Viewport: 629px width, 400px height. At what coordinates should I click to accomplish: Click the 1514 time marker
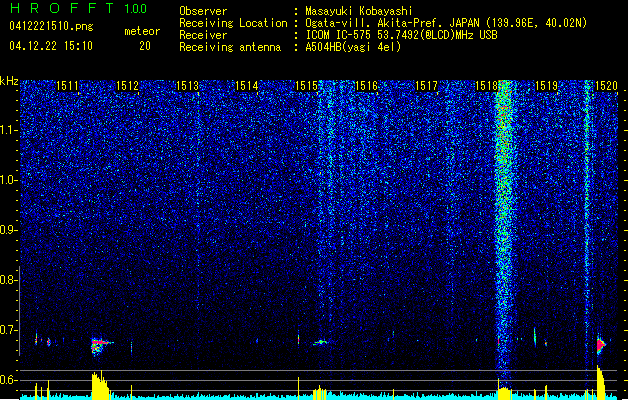pyautogui.click(x=246, y=86)
